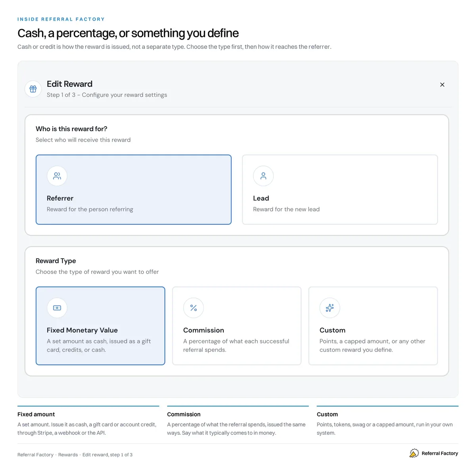Click the 'Referral Factory' brand name at bottom right
Image resolution: width=476 pixels, height=468 pixels.
440,453
